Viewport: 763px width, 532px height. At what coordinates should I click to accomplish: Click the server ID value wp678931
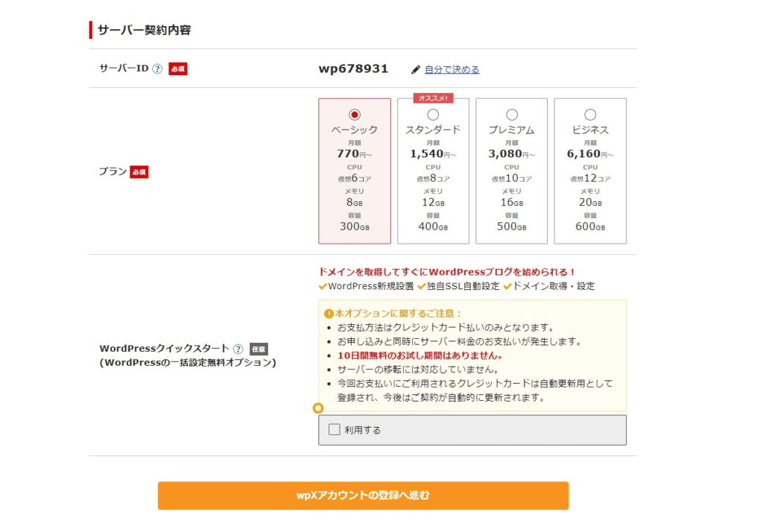[x=353, y=69]
